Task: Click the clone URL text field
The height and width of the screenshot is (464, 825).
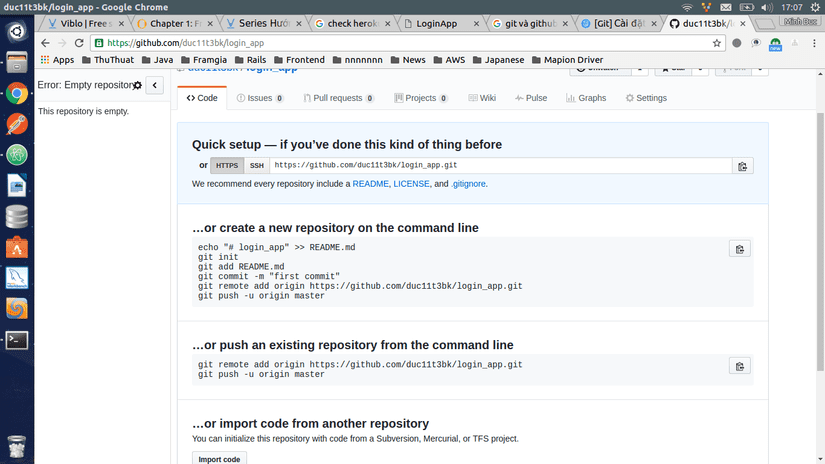Action: click(500, 165)
